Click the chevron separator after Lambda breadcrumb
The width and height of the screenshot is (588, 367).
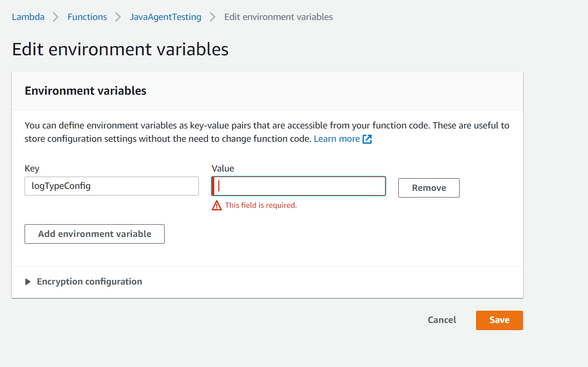pos(56,17)
